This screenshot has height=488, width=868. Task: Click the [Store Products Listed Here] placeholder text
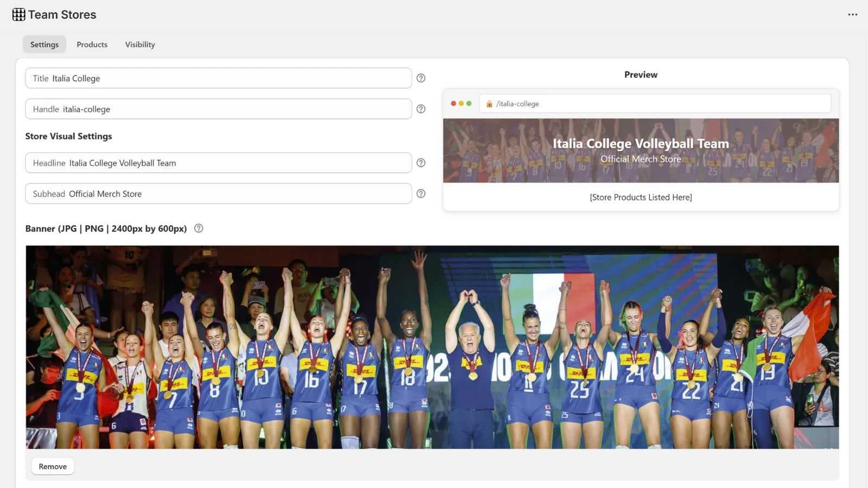[x=641, y=197]
